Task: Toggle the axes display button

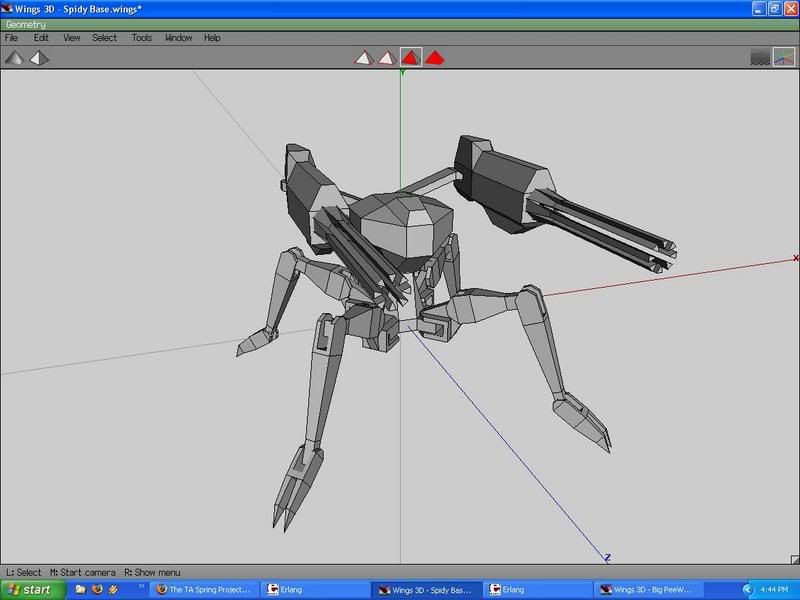Action: pyautogui.click(x=784, y=57)
